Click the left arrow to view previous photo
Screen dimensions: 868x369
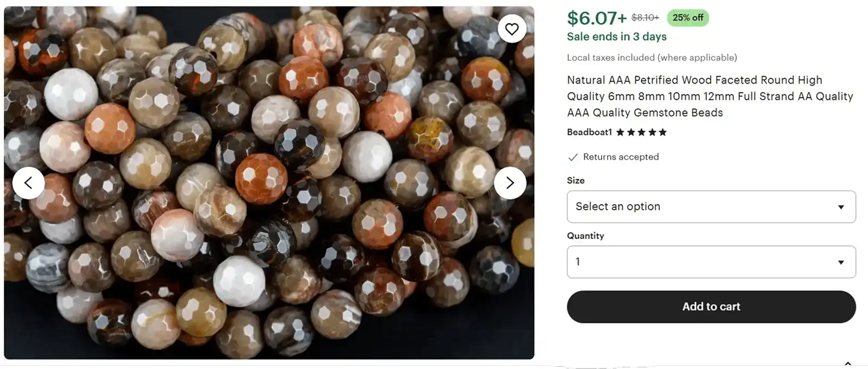(29, 183)
